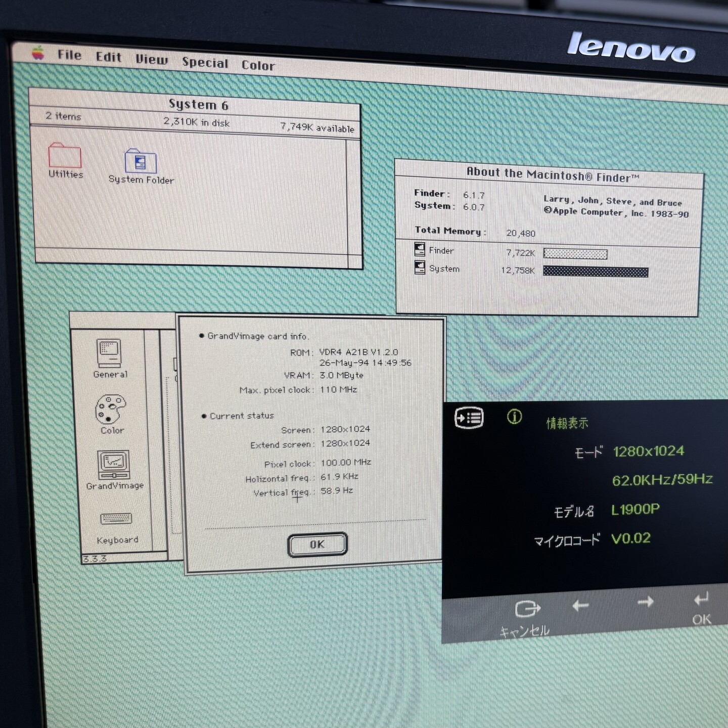Image resolution: width=728 pixels, height=728 pixels.
Task: Click the VRAM value '3.0 MByte'
Action: pos(341,375)
